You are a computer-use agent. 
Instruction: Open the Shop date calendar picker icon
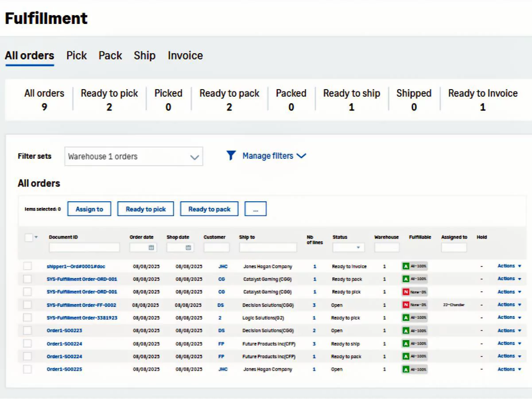pyautogui.click(x=188, y=248)
